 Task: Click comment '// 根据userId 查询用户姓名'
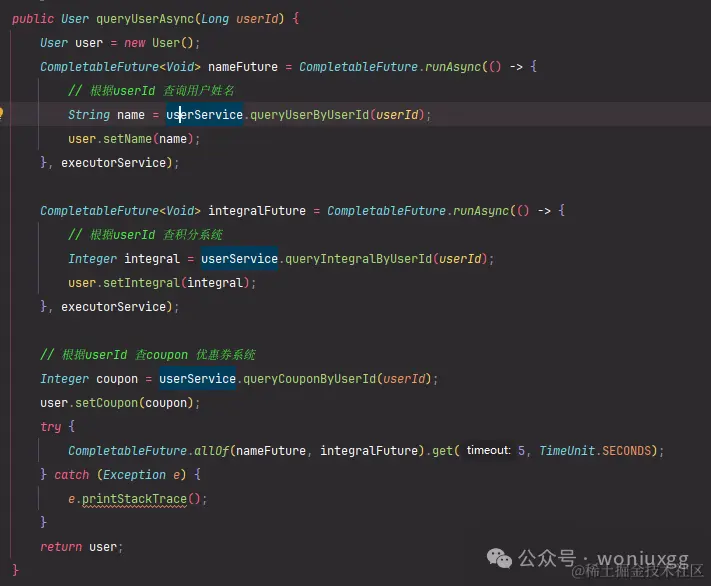tap(151, 91)
